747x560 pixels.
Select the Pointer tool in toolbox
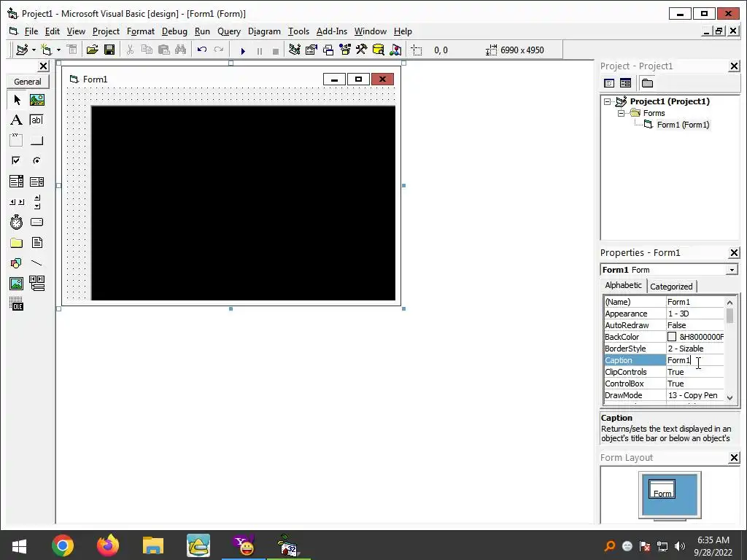(x=18, y=100)
